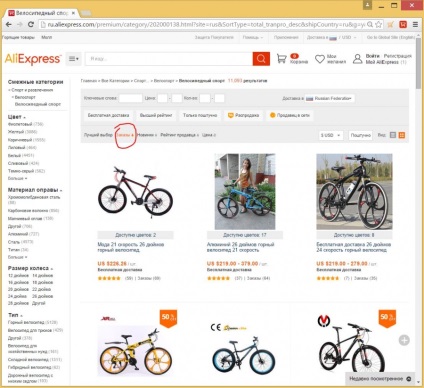This screenshot has height=388, width=424.
Task: Click the cart extension icon in browser toolbar
Action: [391, 24]
